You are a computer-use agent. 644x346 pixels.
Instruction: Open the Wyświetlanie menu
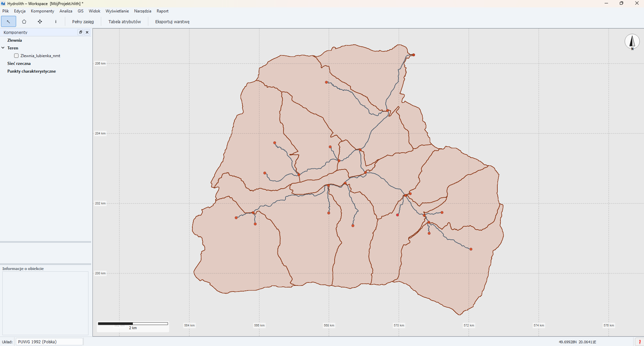[117, 11]
